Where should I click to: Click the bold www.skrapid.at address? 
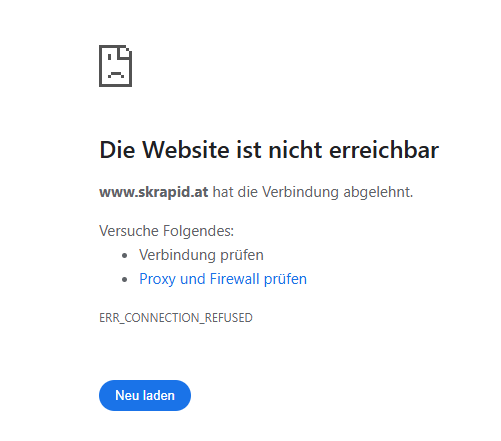pyautogui.click(x=154, y=192)
